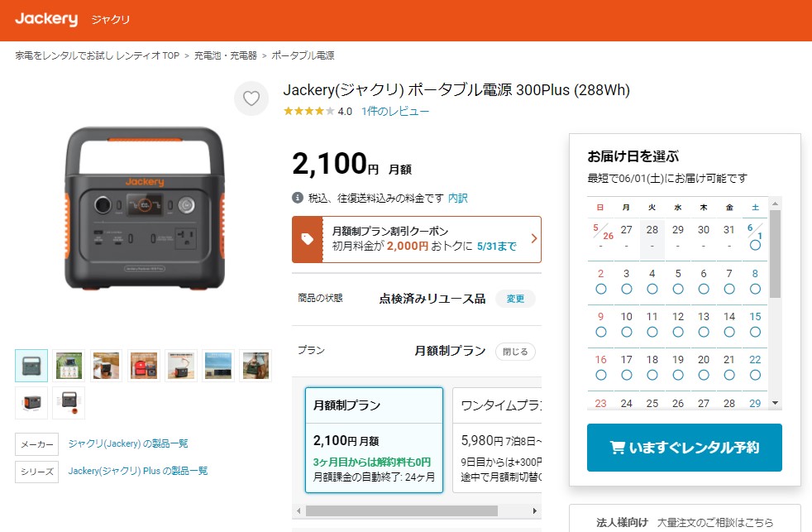
Task: Open Jackery(ジャクリ) Plus の製品一覧 series link
Action: click(138, 471)
